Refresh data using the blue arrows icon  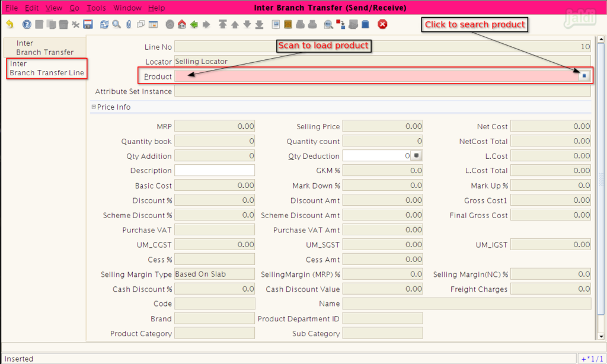point(104,24)
